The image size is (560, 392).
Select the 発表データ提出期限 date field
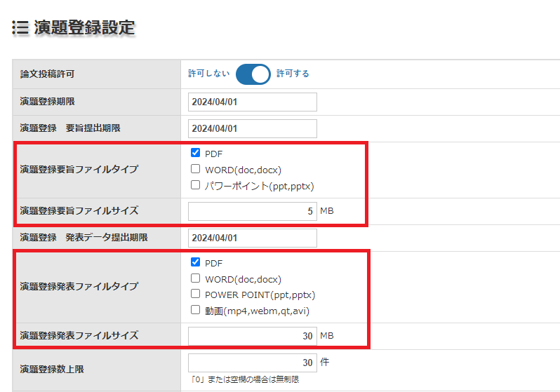252,238
